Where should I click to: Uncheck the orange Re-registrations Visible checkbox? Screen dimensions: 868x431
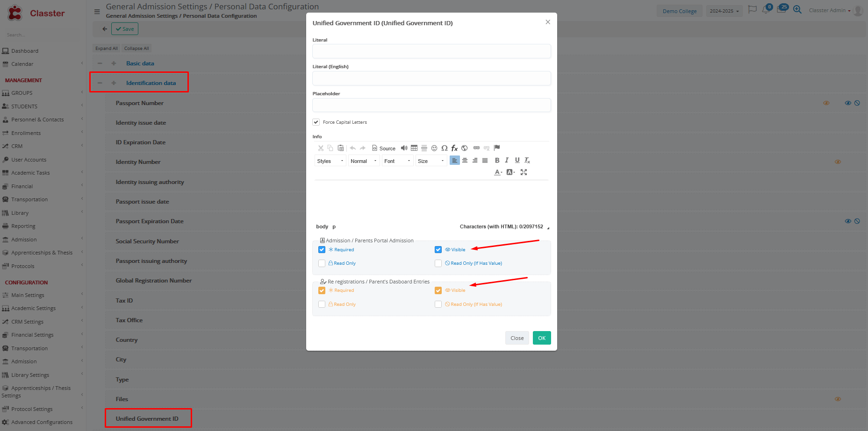point(438,290)
